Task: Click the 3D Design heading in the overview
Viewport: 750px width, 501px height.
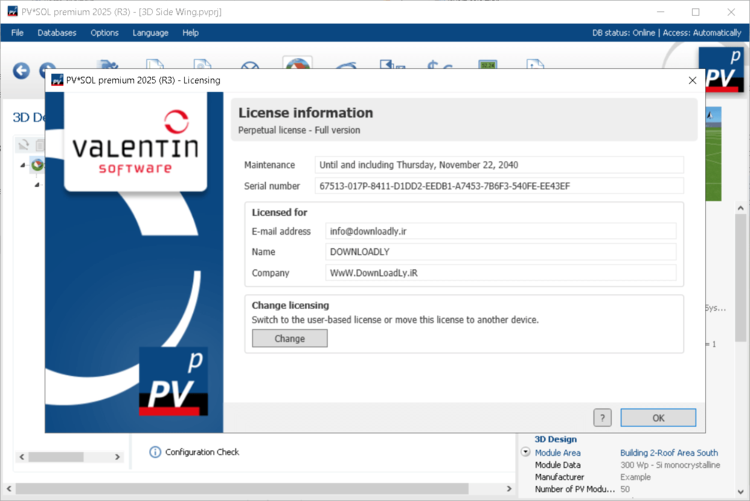Action: pos(555,439)
